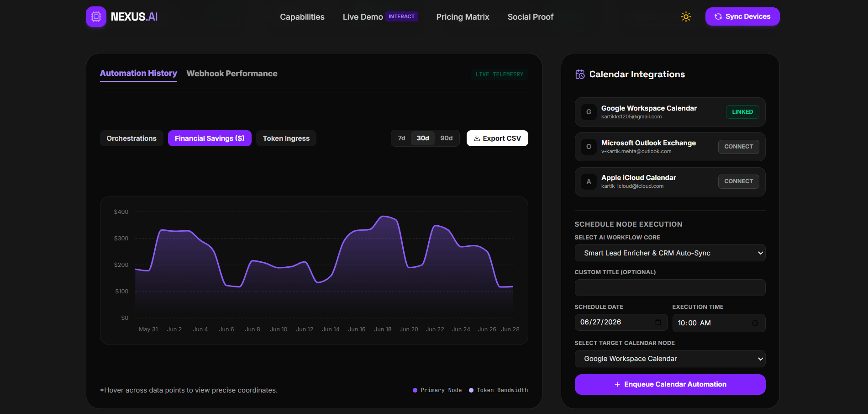This screenshot has width=868, height=414.
Task: Open the Social Proof nav item
Action: tap(531, 17)
